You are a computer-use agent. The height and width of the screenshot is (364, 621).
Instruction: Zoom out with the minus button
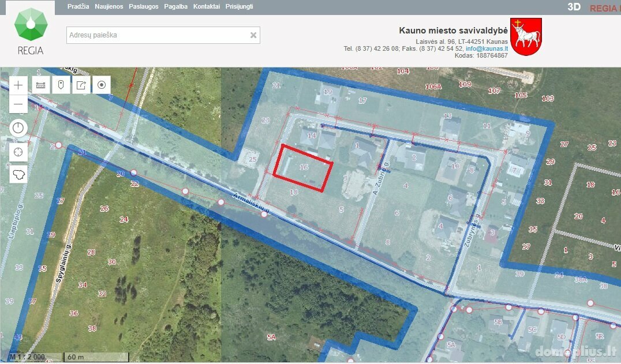(x=18, y=104)
